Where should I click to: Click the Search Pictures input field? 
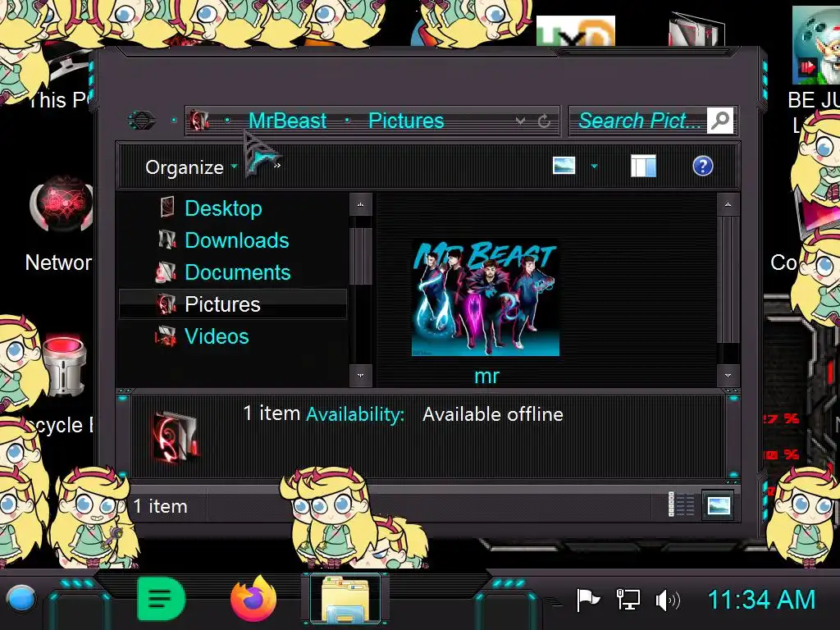tap(638, 121)
